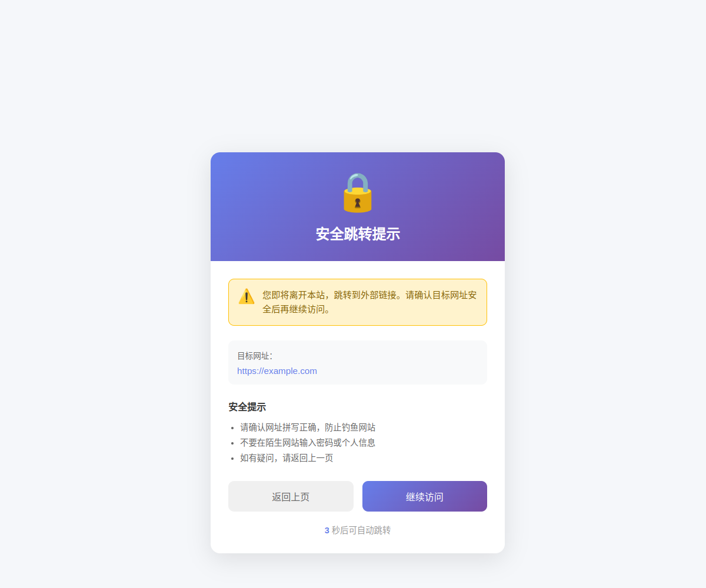Select the tip about 输入密码或个人信息
Viewport: 706px width, 588px height.
coord(308,443)
